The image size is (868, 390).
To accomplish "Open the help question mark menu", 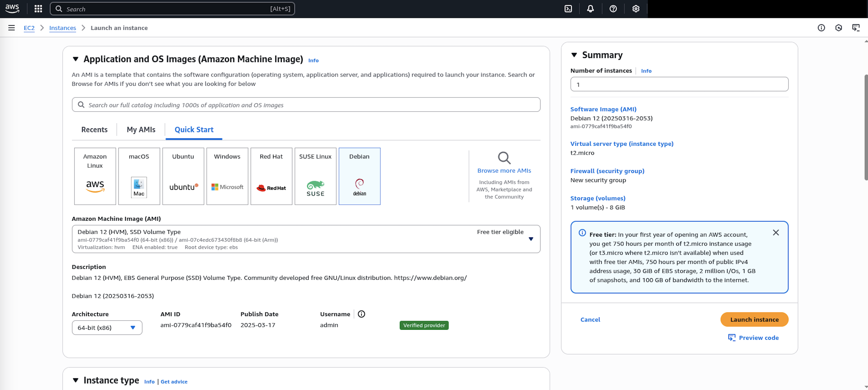I will pyautogui.click(x=613, y=9).
